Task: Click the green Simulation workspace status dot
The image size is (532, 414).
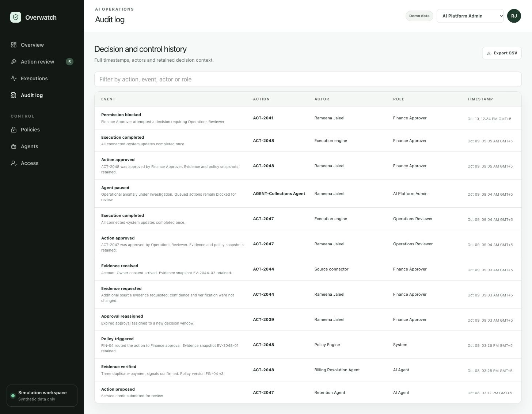Action: 13,396
